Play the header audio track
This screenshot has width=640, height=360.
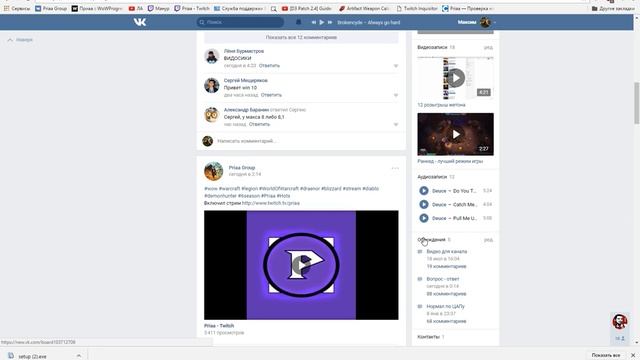(322, 22)
